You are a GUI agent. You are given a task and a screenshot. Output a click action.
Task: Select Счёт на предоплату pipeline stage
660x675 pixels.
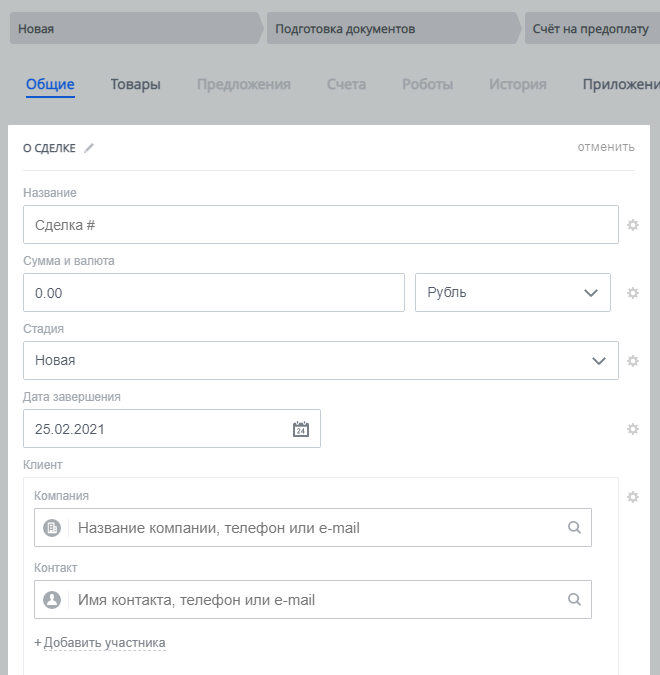590,29
